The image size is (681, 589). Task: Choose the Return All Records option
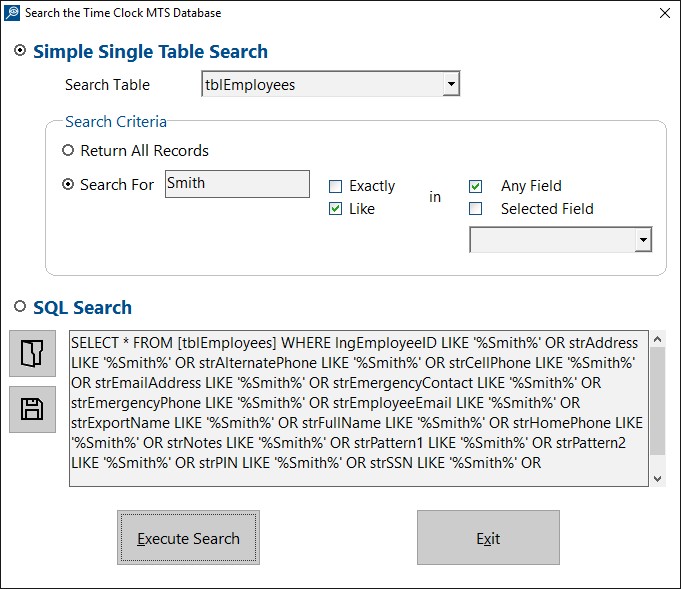pyautogui.click(x=68, y=150)
